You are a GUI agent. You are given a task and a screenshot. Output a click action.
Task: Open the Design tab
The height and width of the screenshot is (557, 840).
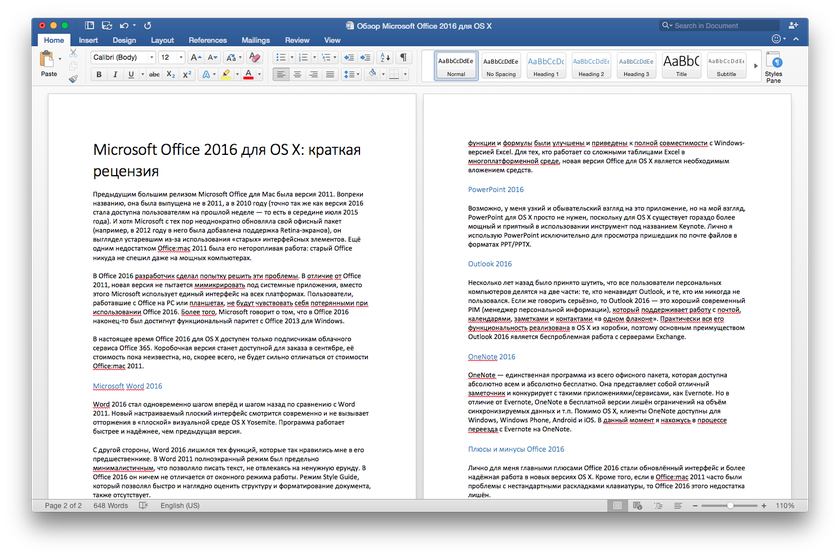pyautogui.click(x=124, y=40)
